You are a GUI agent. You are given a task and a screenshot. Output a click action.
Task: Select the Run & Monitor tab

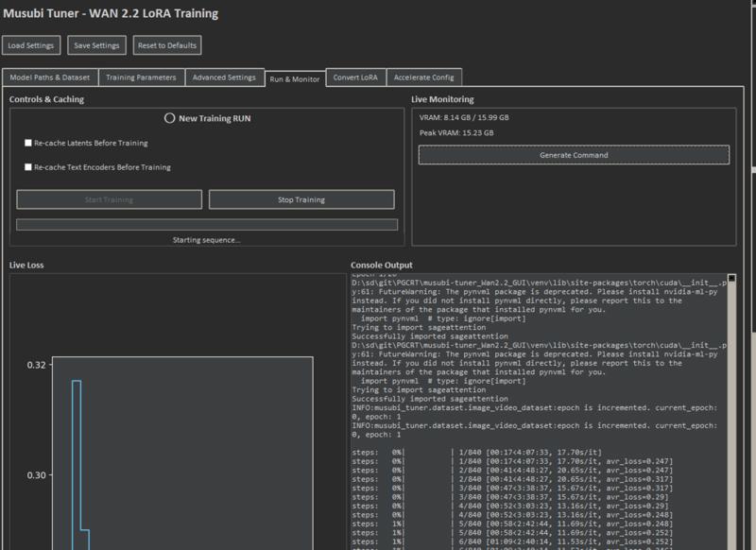coord(293,78)
